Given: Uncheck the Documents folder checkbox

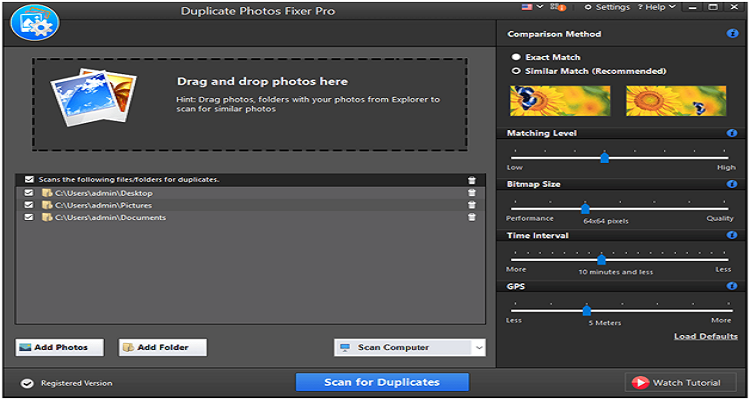Looking at the screenshot, I should point(29,217).
